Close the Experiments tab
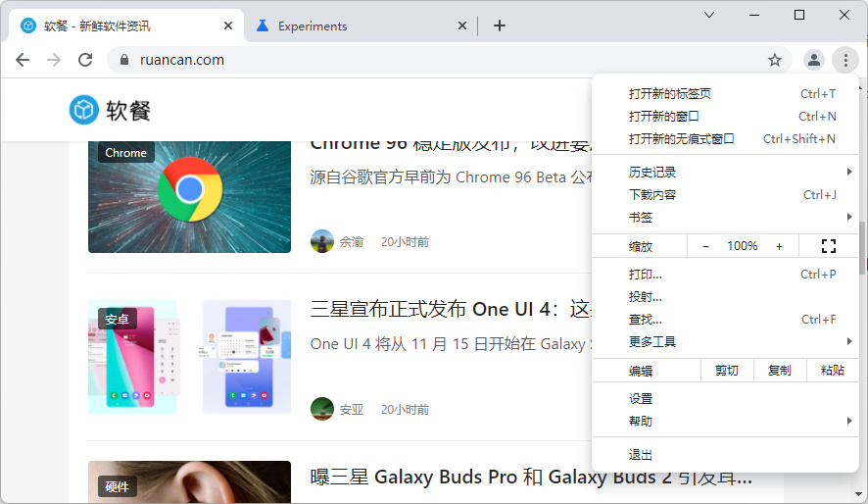Screen dimensions: 868x504 point(462,25)
